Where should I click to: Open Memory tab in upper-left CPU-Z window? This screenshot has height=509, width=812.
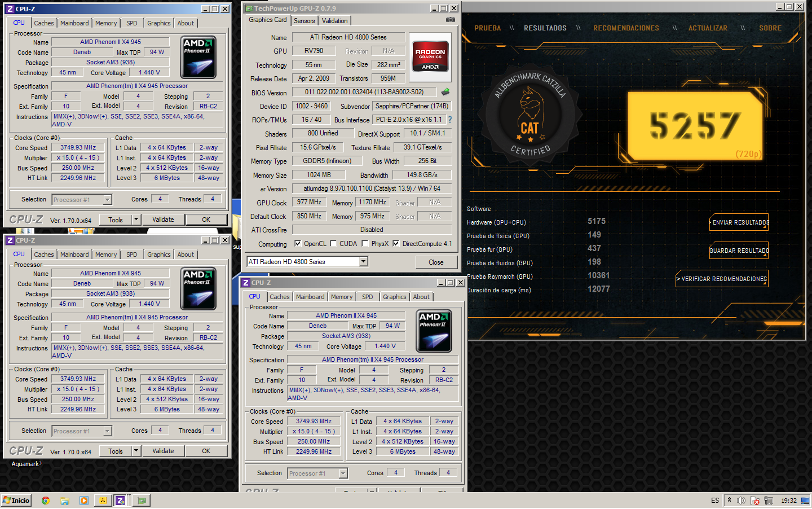pos(106,23)
